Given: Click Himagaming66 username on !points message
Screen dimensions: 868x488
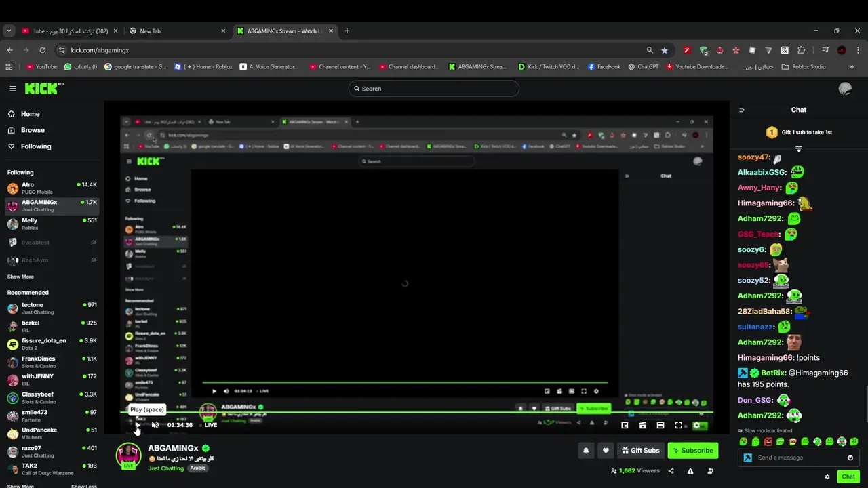Looking at the screenshot, I should point(766,358).
